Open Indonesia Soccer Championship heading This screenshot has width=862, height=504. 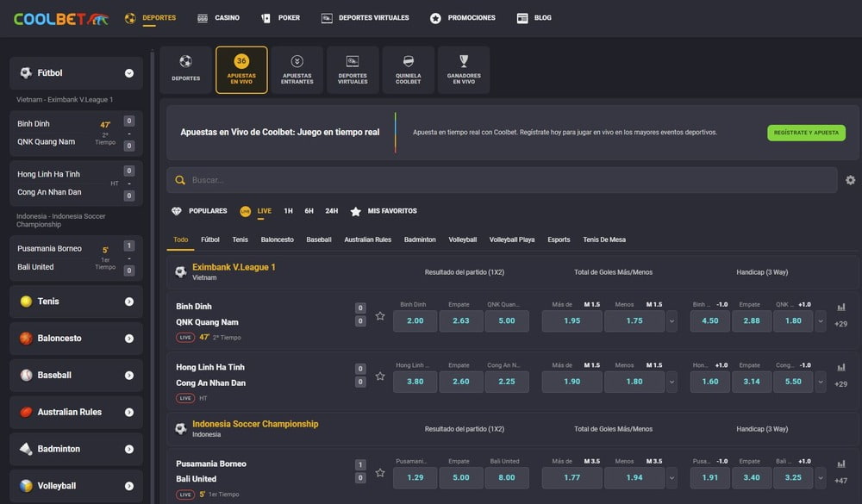coord(255,424)
